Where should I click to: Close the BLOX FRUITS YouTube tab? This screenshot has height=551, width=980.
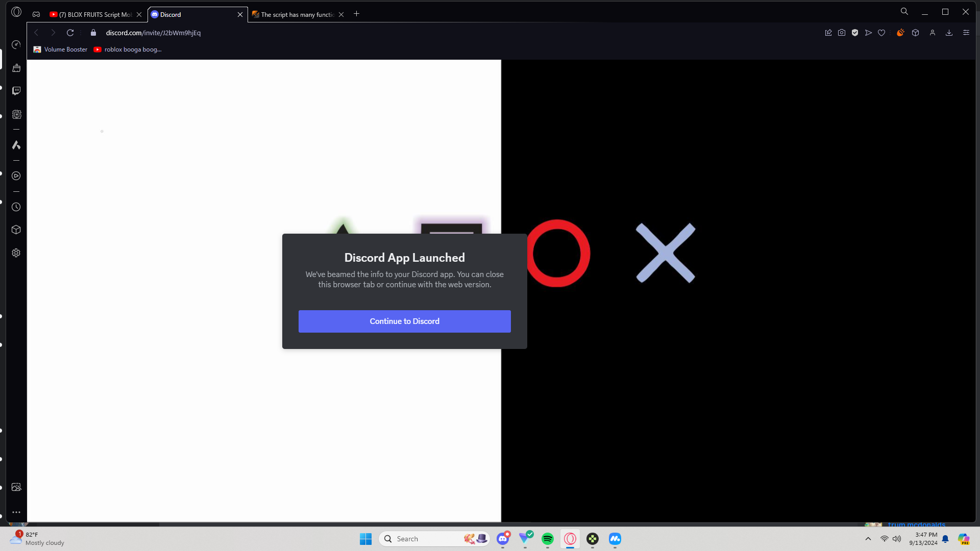click(139, 15)
